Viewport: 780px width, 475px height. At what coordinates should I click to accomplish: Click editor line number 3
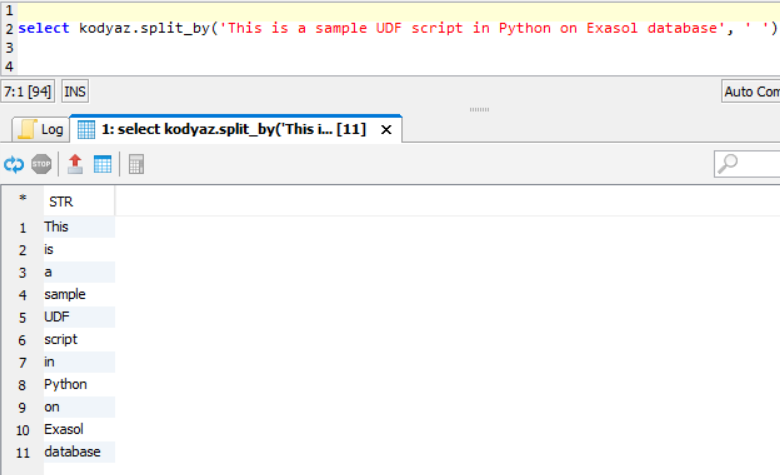point(9,48)
